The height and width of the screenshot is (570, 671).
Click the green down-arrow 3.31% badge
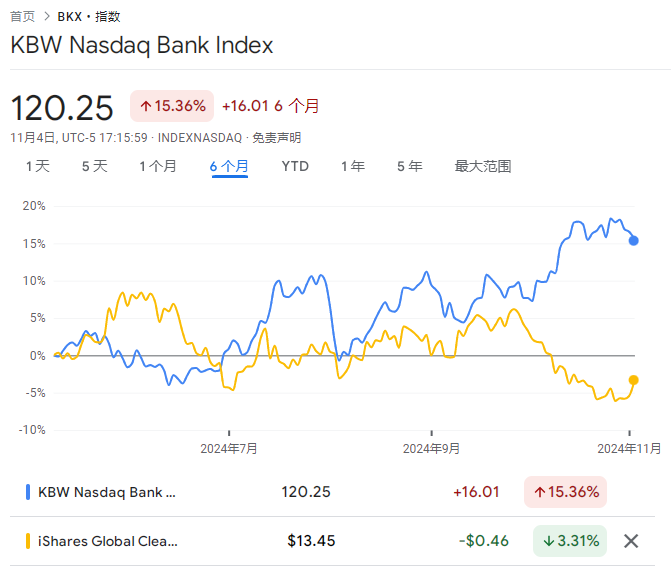coord(569,541)
